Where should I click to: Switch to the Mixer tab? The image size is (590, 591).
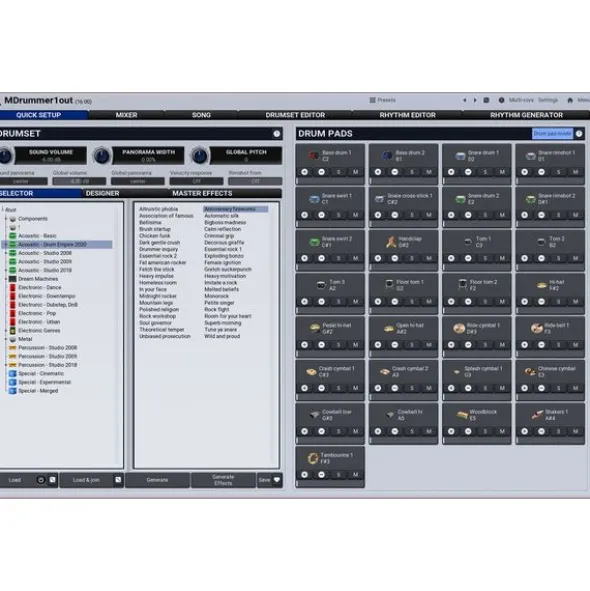[x=126, y=115]
